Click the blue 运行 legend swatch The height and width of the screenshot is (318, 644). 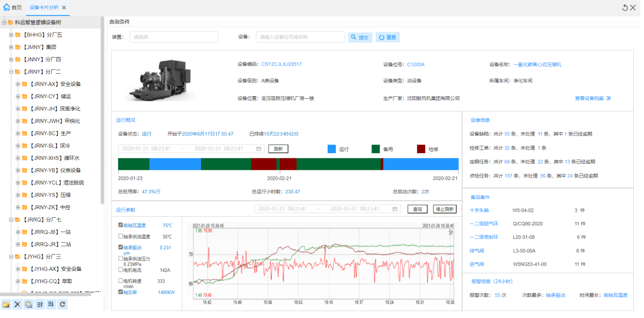pos(332,149)
